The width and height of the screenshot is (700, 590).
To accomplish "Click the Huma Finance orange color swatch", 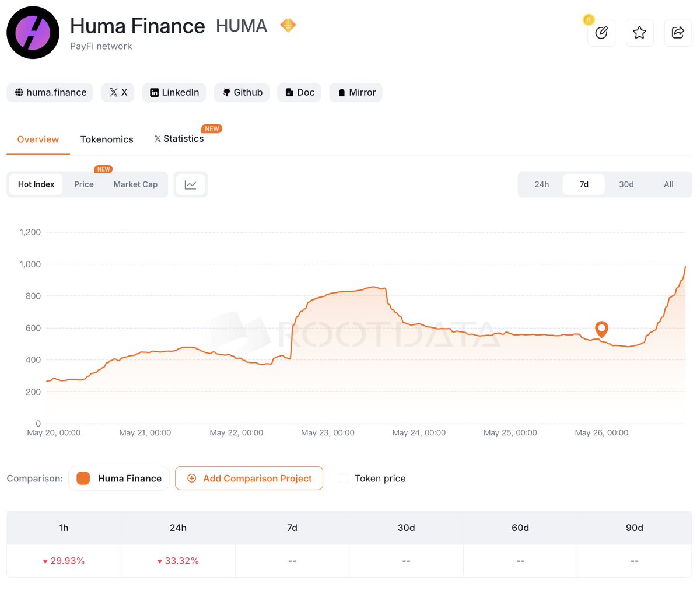I will tap(83, 479).
